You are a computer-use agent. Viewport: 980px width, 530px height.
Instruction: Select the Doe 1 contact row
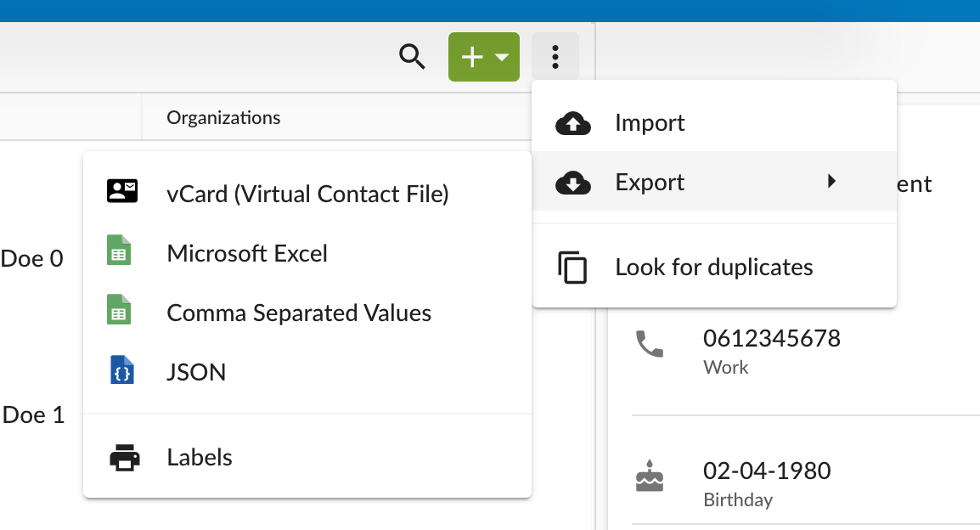pyautogui.click(x=34, y=414)
